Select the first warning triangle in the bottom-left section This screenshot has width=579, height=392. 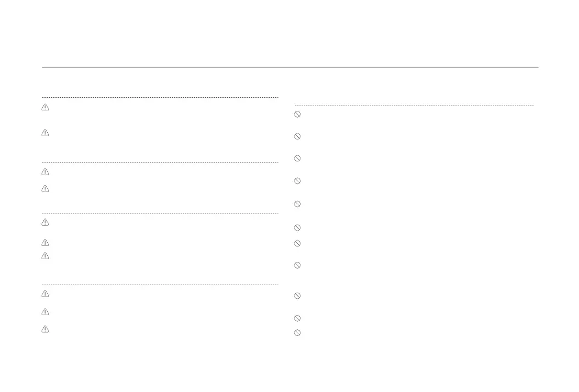(x=46, y=294)
